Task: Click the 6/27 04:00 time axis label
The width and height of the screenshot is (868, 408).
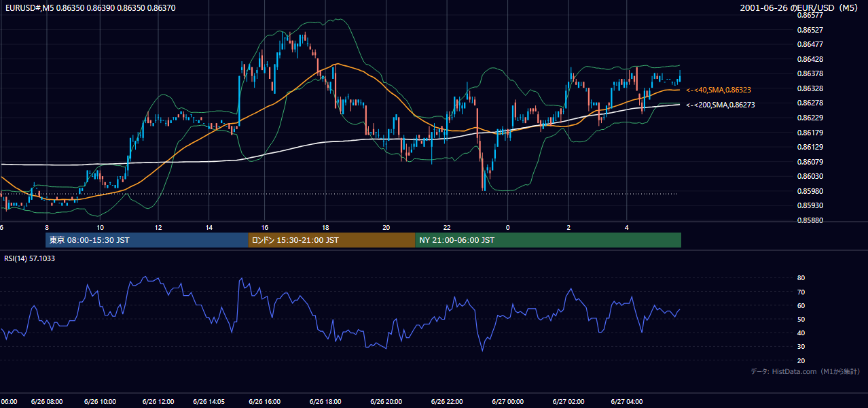Action: (x=627, y=401)
